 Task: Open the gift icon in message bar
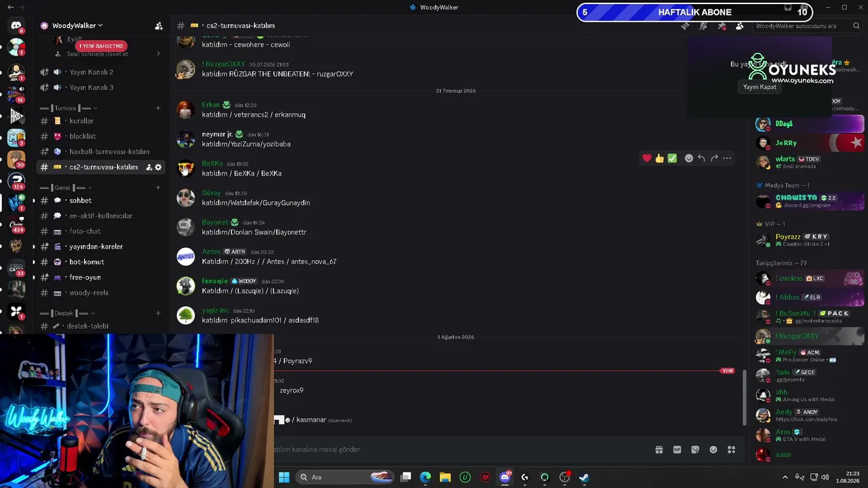point(658,449)
